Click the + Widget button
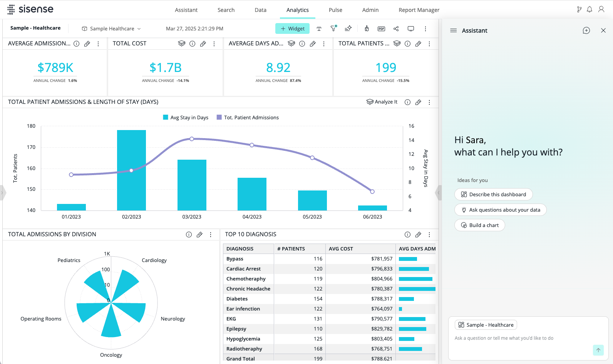613x364 pixels. (292, 28)
